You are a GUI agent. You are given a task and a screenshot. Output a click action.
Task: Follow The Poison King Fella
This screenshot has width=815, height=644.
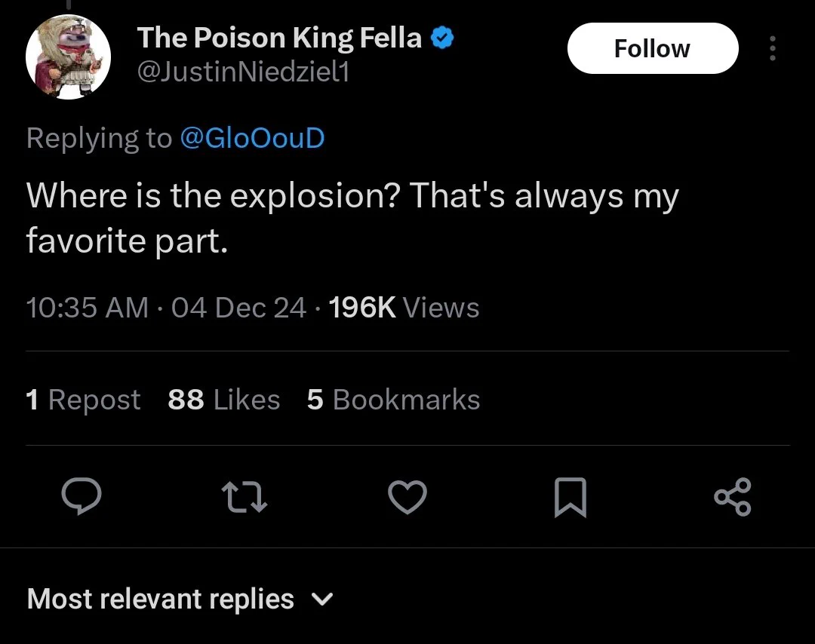click(x=653, y=48)
